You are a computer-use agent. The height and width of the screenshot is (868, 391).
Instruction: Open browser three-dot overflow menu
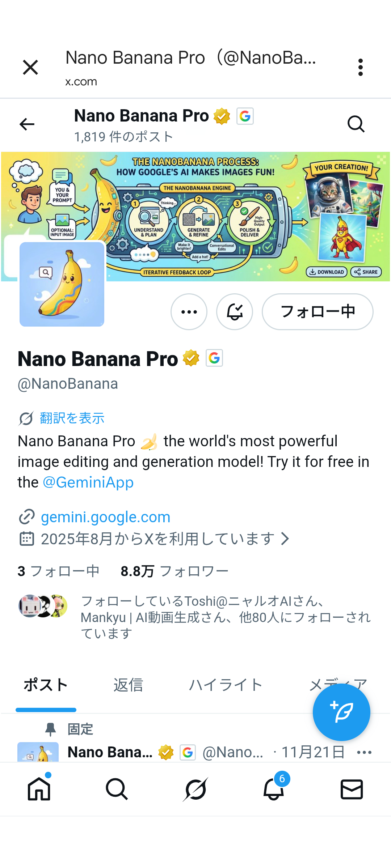(x=360, y=67)
